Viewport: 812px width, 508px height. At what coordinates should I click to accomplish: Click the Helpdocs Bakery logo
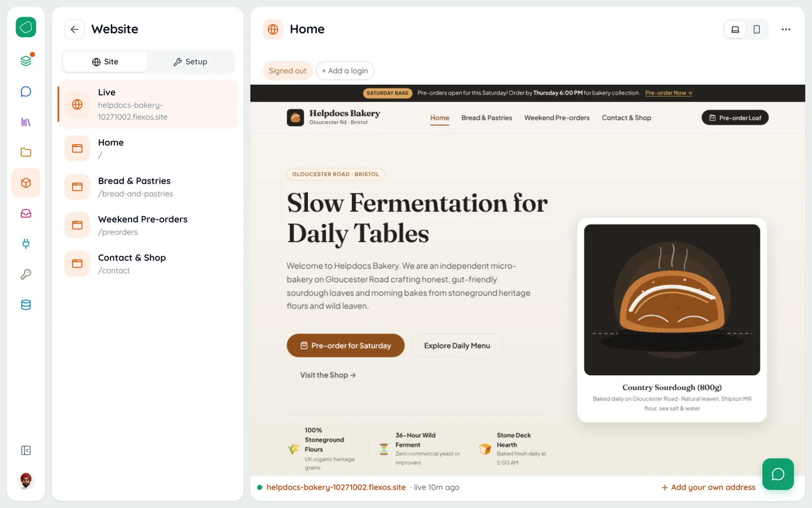pyautogui.click(x=333, y=117)
